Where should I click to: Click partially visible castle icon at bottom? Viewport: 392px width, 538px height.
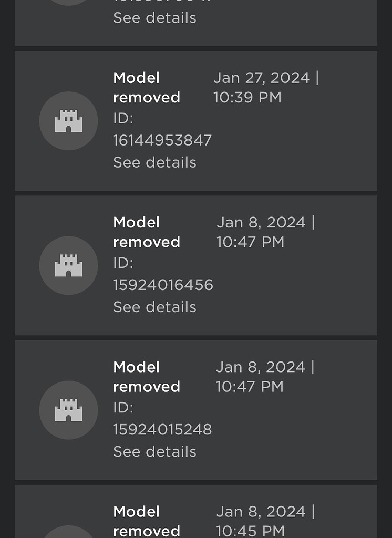pyautogui.click(x=69, y=532)
